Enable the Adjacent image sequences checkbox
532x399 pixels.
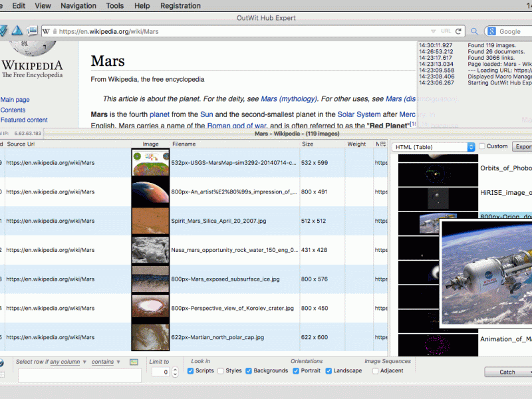click(375, 371)
